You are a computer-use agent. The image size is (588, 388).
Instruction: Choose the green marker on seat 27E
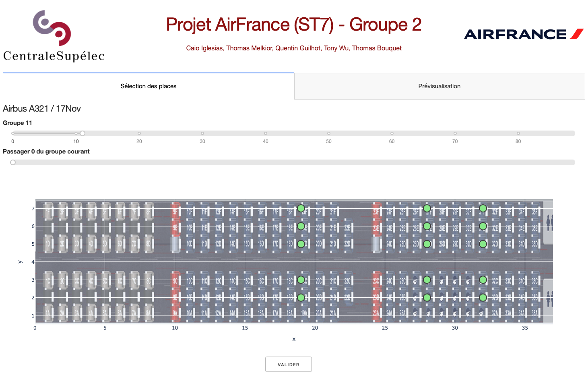point(427,226)
